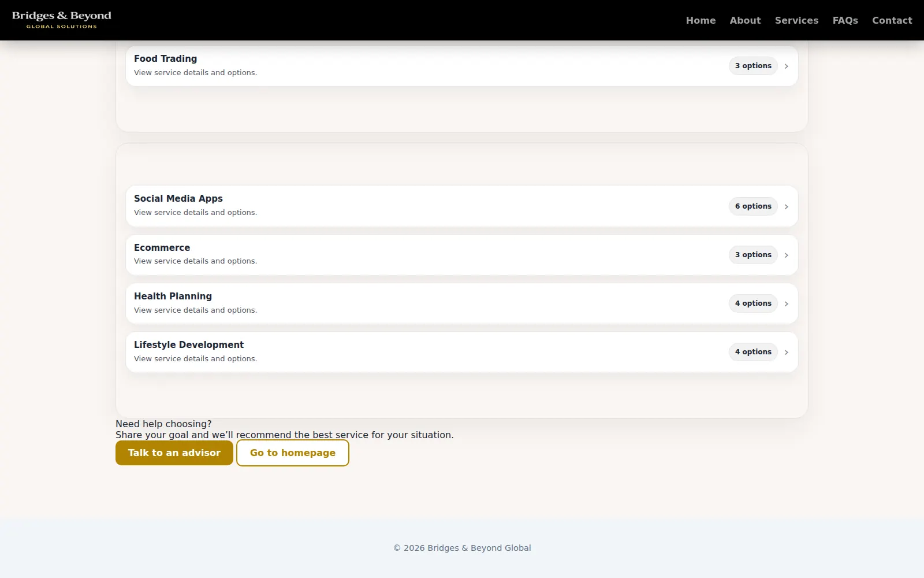Expand the Lifestyle Development chevron
Image resolution: width=924 pixels, height=578 pixels.
point(786,352)
